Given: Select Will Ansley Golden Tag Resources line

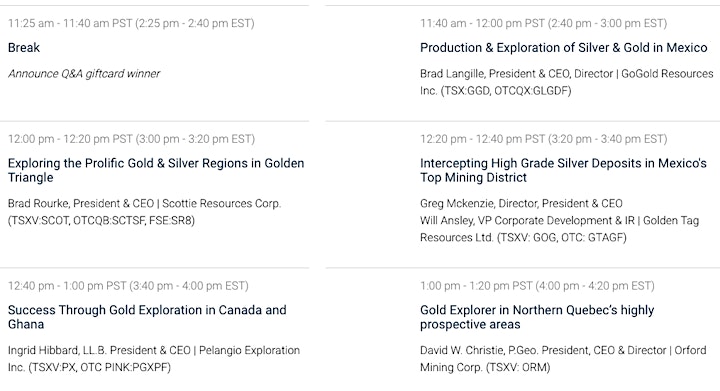Looking at the screenshot, I should click(x=559, y=229).
